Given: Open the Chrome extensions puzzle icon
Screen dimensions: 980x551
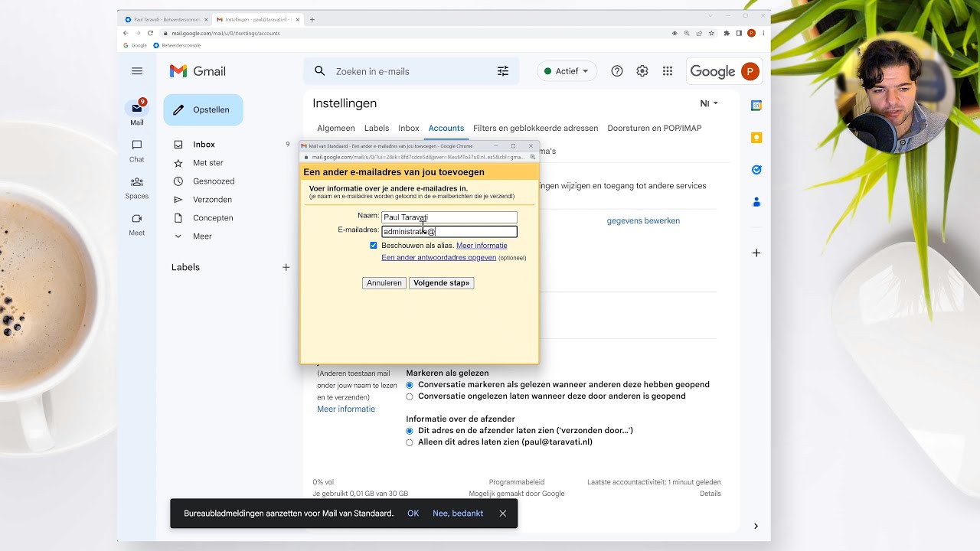Looking at the screenshot, I should (x=727, y=33).
